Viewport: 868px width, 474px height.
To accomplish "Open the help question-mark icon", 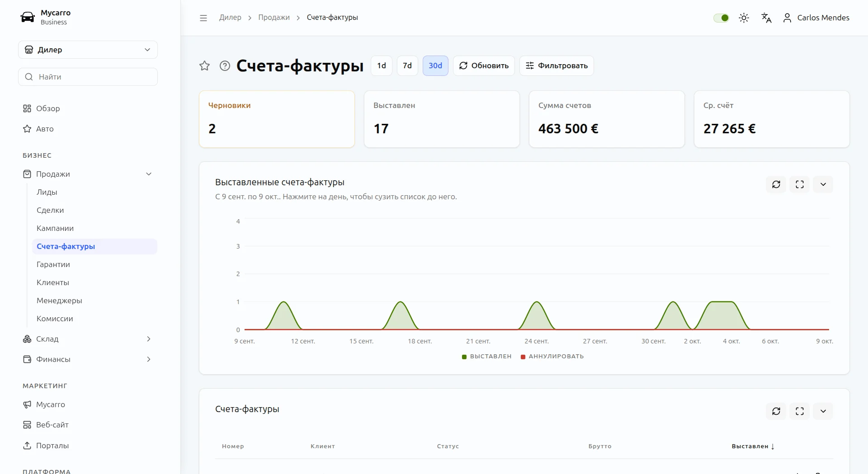I will pyautogui.click(x=225, y=66).
